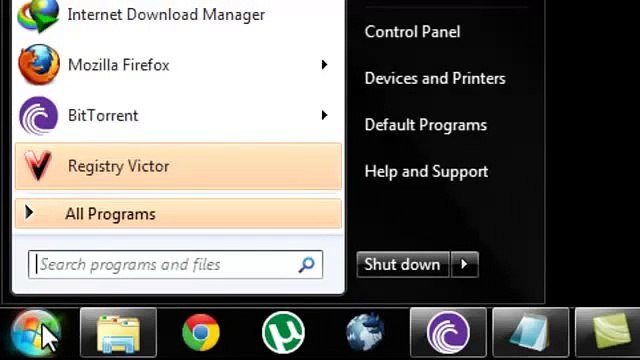
Task: Click the Internet Download Manager globe icon
Action: [39, 15]
